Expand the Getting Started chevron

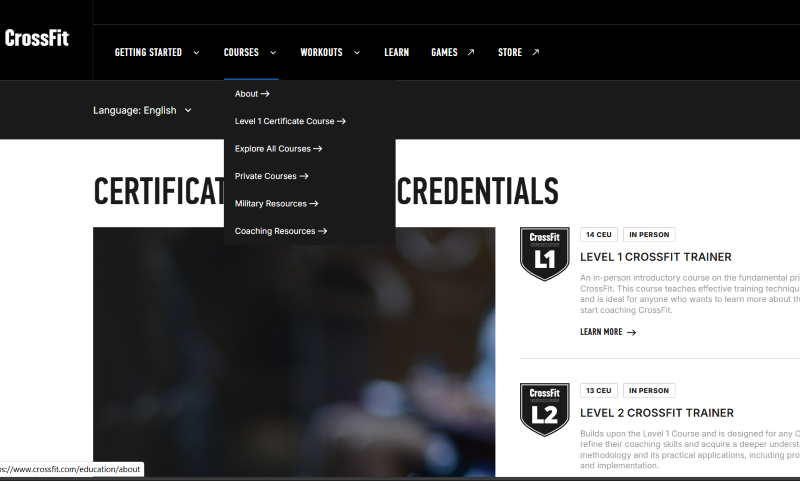click(x=196, y=53)
